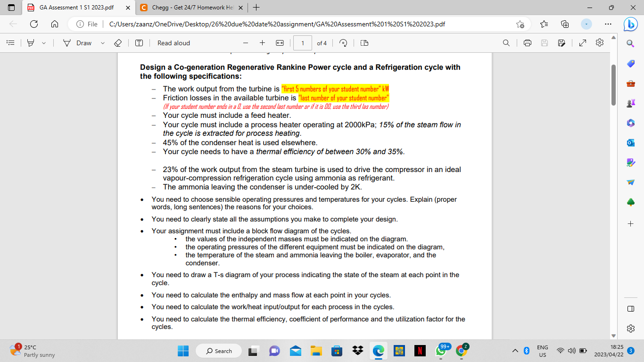The image size is (644, 362).
Task: Click the page number input field
Action: (302, 43)
